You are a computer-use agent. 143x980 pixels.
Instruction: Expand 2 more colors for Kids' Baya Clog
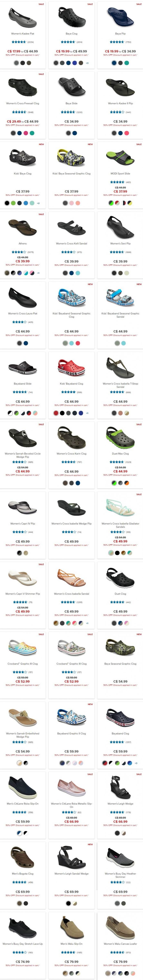coord(38,203)
